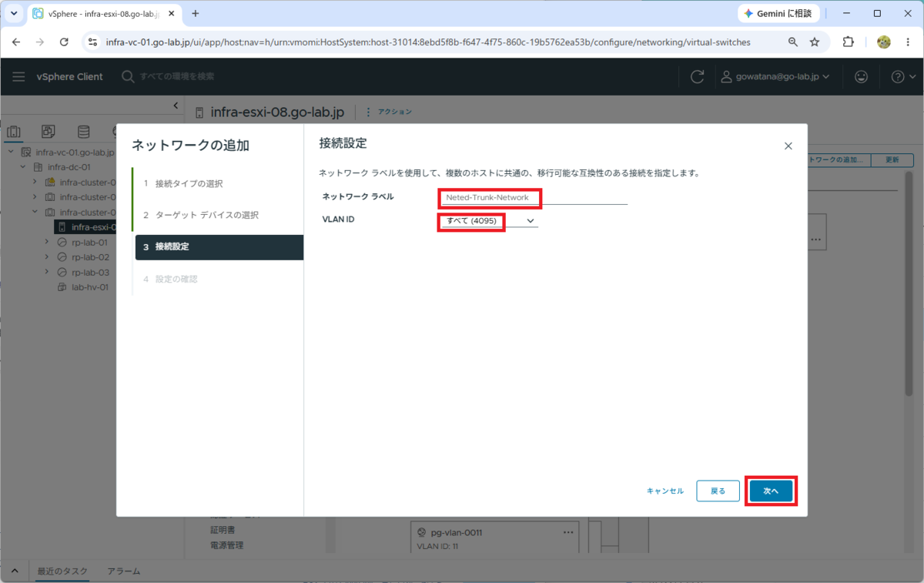924x583 pixels.
Task: Open the Chrome profile avatar
Action: coord(884,42)
